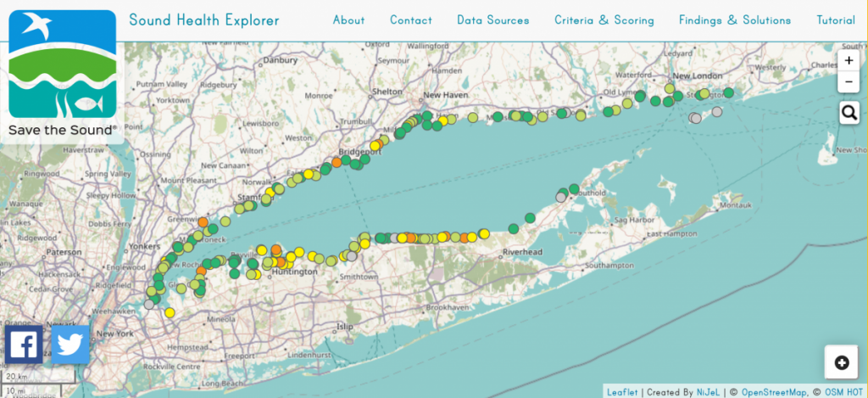Open the About page
868x398 pixels.
(x=348, y=20)
